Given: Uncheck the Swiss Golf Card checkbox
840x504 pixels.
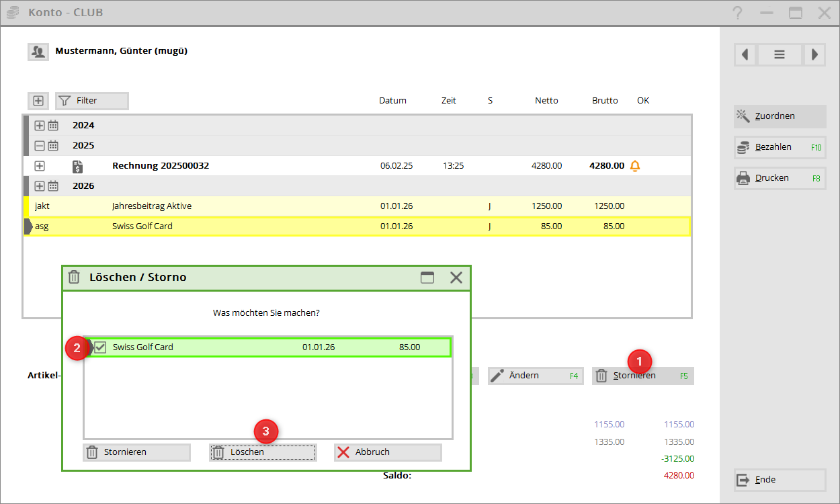Looking at the screenshot, I should (101, 347).
